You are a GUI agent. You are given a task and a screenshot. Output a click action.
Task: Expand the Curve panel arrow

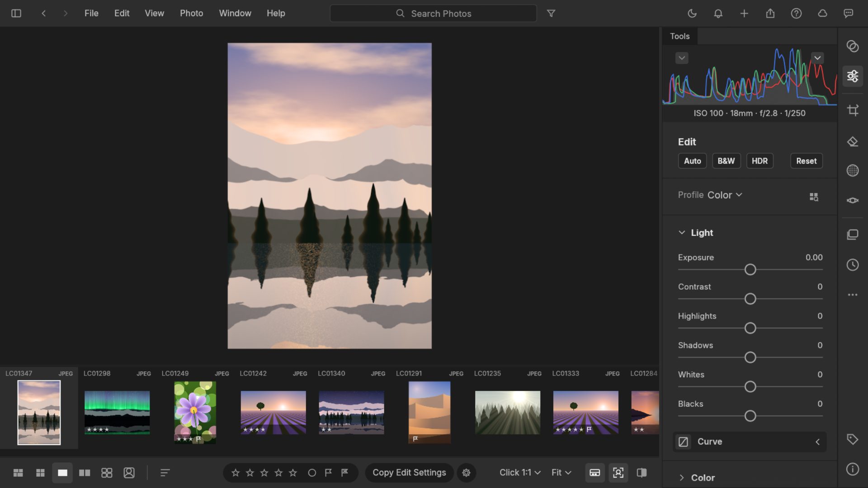(x=817, y=442)
